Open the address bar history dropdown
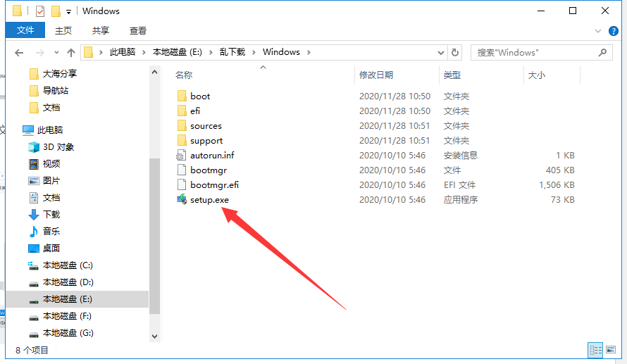 [440, 53]
